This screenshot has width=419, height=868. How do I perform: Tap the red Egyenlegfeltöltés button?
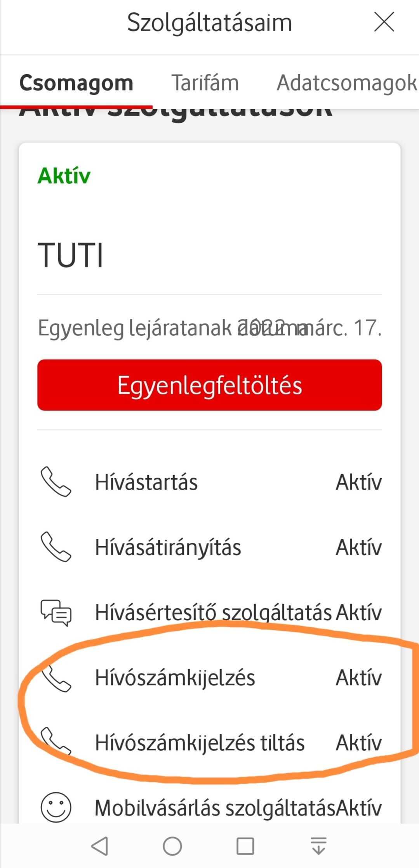pos(209,385)
